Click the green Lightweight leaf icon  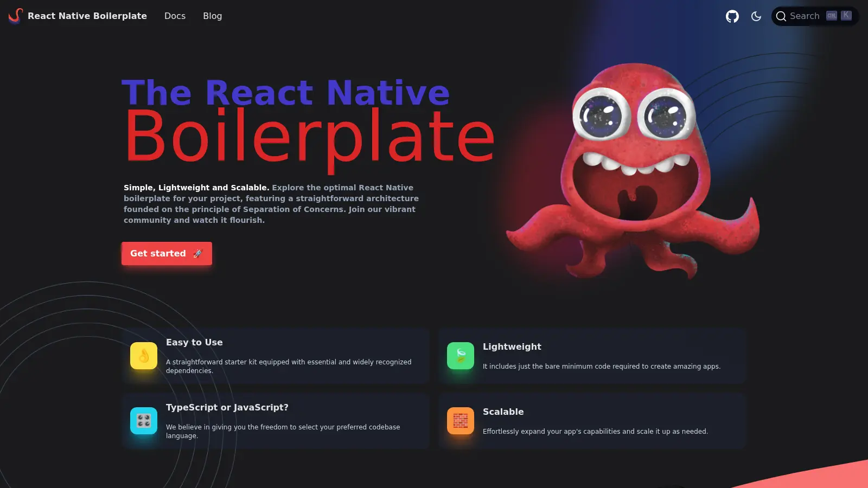coord(461,356)
